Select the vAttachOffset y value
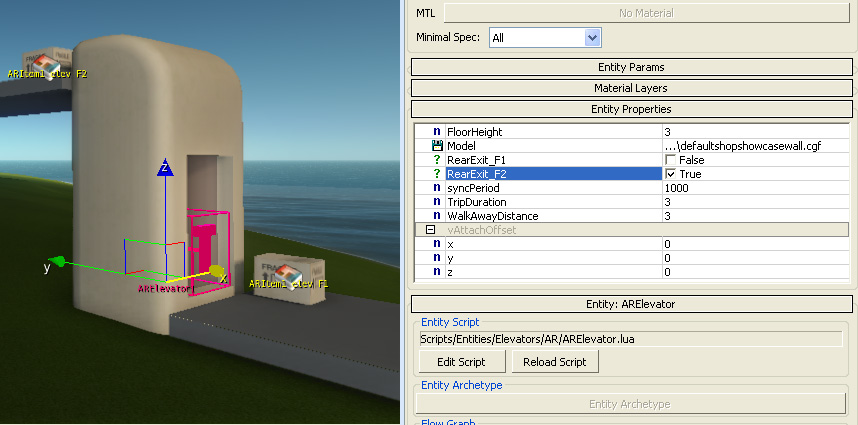 756,258
